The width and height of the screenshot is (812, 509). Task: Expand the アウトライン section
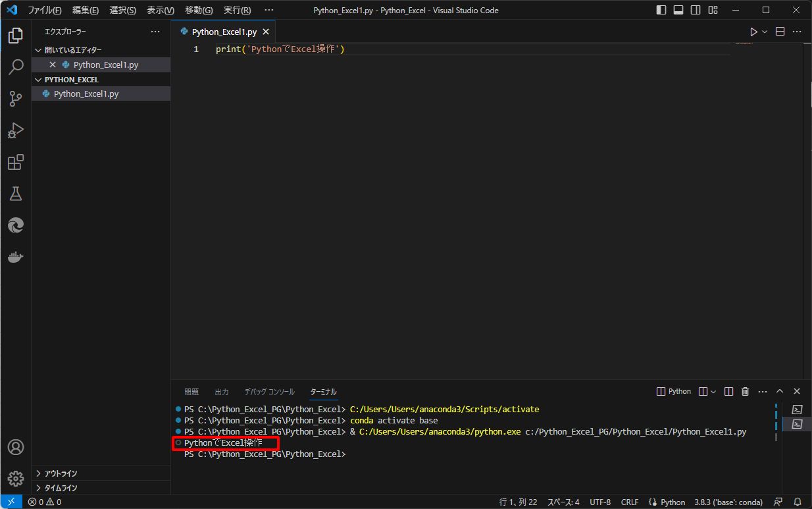pos(101,473)
